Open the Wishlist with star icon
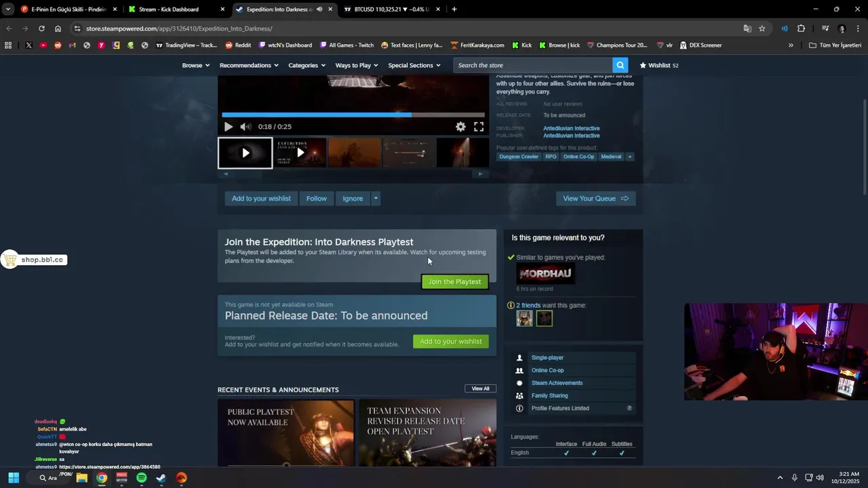The height and width of the screenshot is (488, 868). click(x=658, y=65)
